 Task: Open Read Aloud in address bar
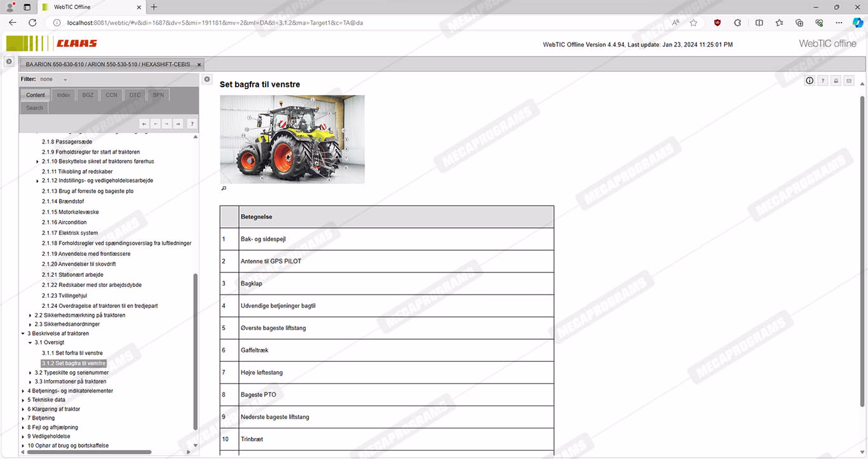pos(675,22)
